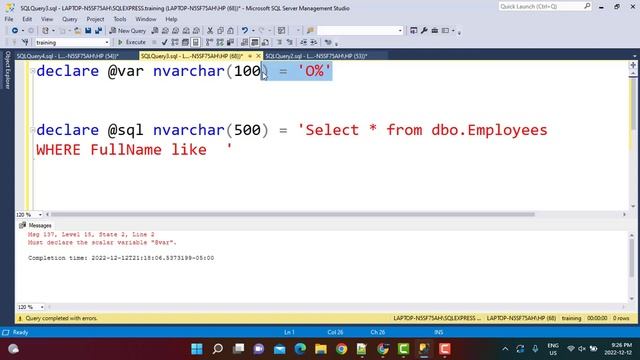This screenshot has width=640, height=360.
Task: Open File Explorer from the taskbar
Action: [x=321, y=349]
